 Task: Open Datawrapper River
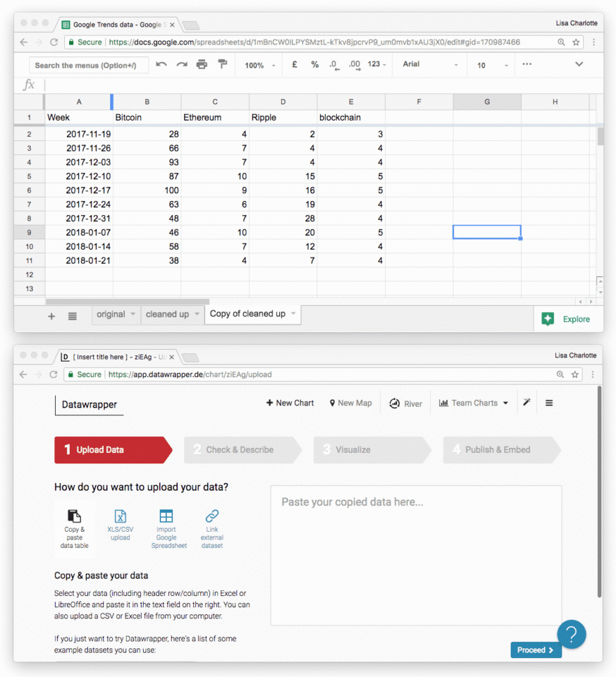coord(405,403)
